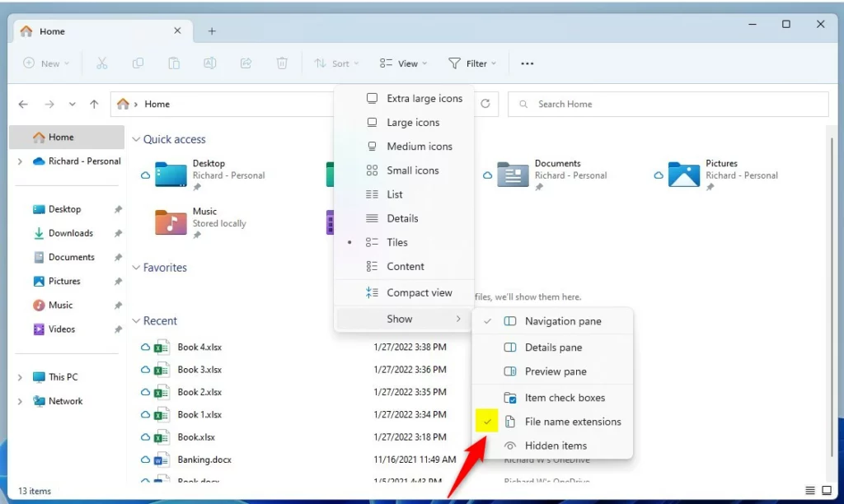Enable Hidden items in Show submenu
The image size is (844, 504).
[x=556, y=446]
